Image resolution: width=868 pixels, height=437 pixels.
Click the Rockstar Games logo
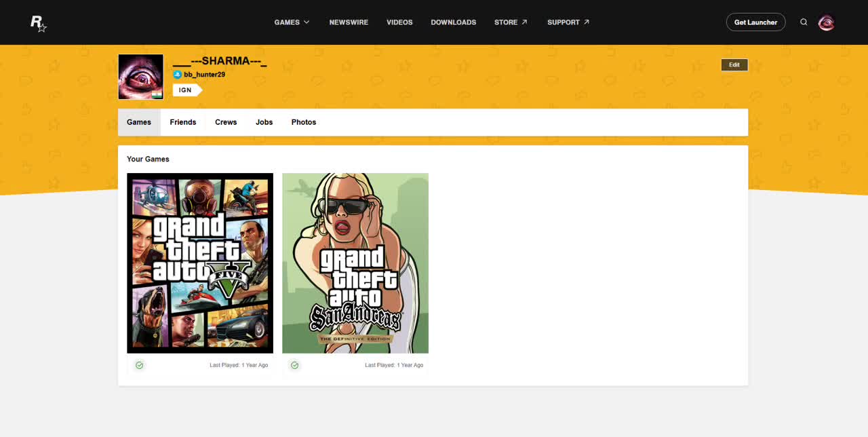point(38,23)
